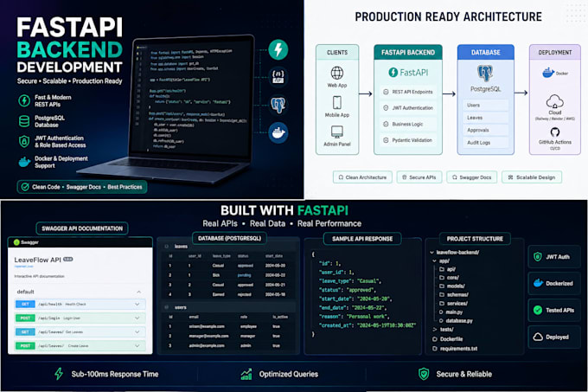Click the PostgreSQL Database cylinder icon
This screenshot has height=392, width=588.
coord(24,121)
